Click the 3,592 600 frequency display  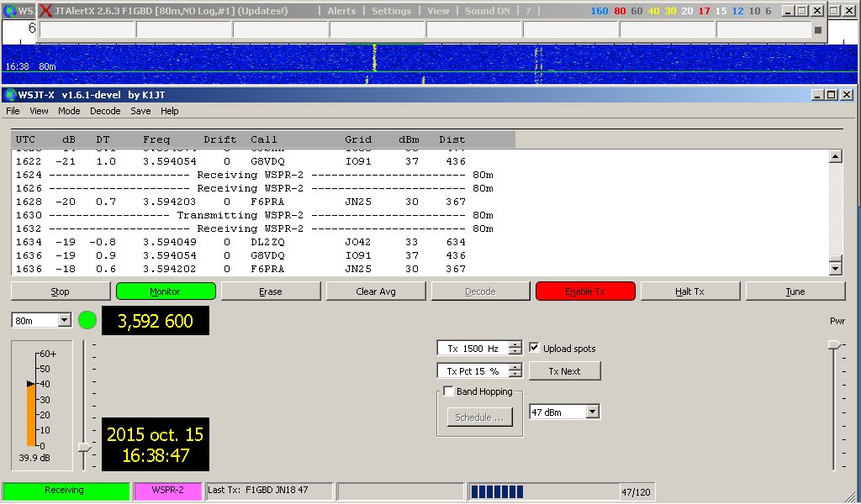tap(156, 320)
